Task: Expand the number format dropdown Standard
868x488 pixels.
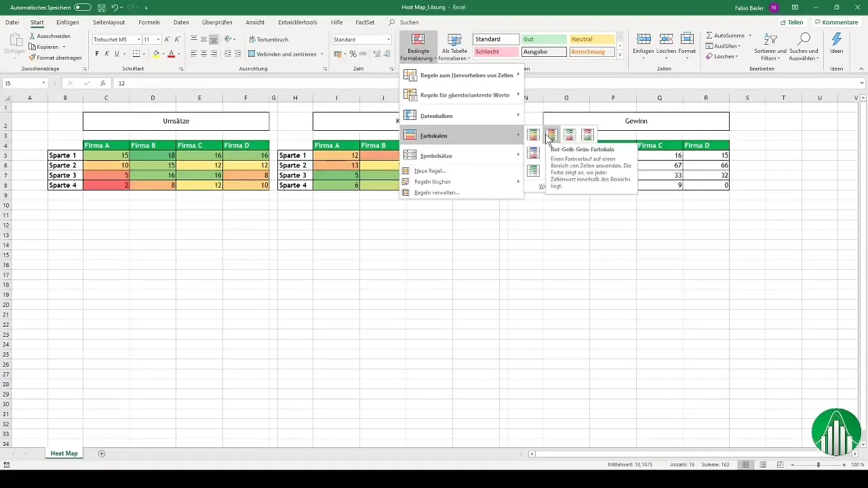Action: tap(389, 39)
